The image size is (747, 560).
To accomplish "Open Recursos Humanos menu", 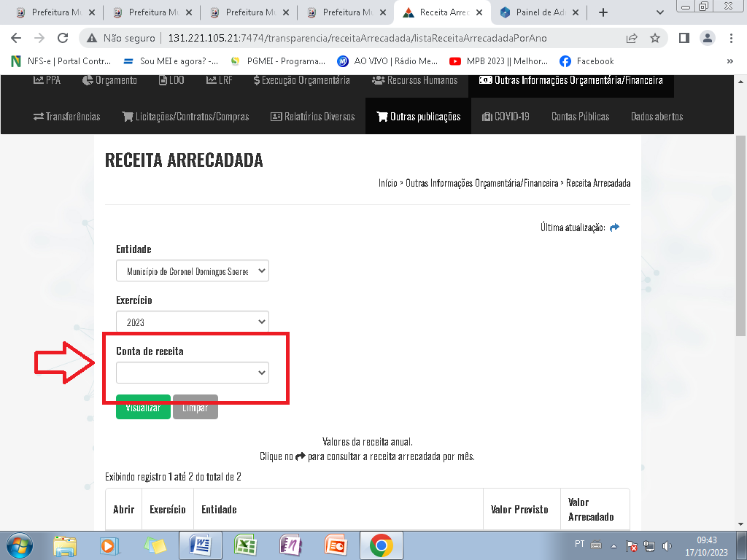I will pyautogui.click(x=415, y=80).
